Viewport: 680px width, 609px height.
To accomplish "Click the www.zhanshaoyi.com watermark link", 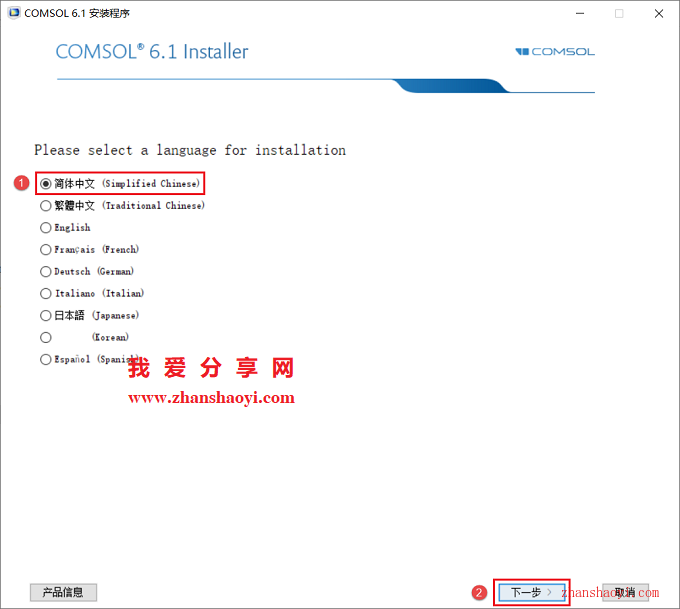I will point(211,397).
